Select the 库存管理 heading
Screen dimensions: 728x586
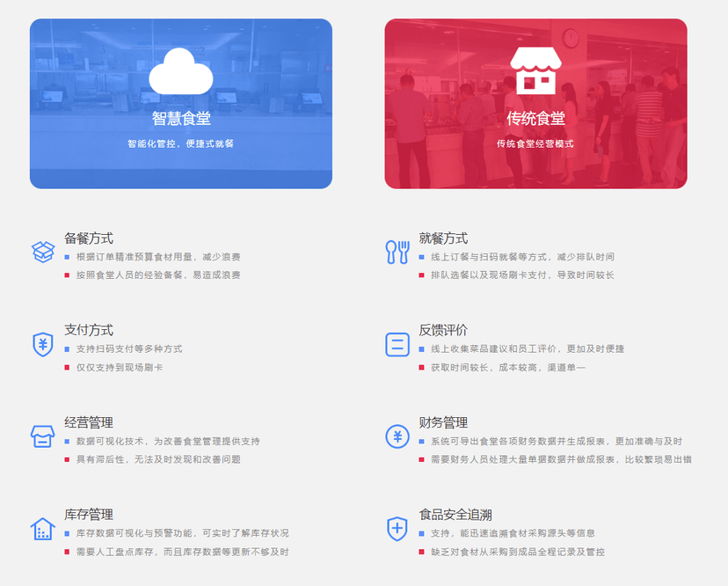coord(89,515)
